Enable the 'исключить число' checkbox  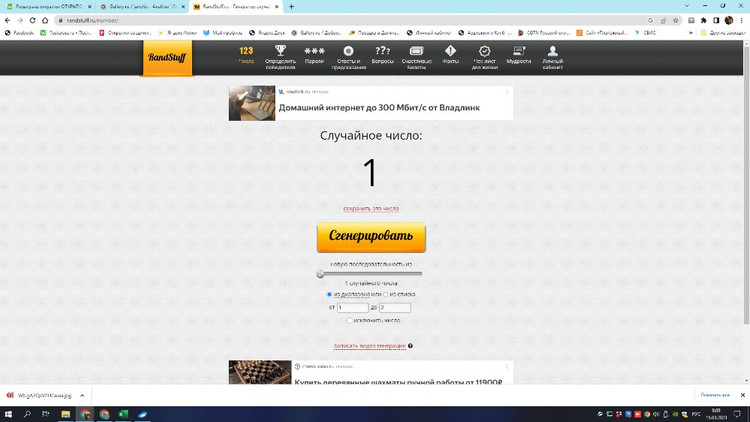point(349,321)
